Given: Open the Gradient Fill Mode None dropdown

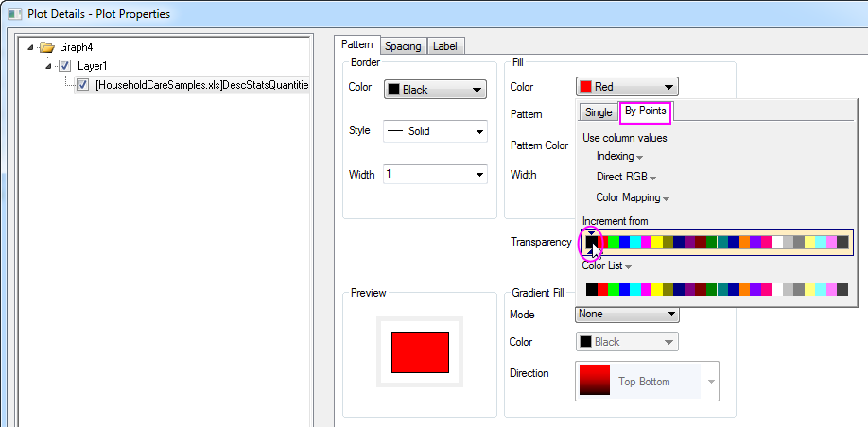Looking at the screenshot, I should [627, 314].
